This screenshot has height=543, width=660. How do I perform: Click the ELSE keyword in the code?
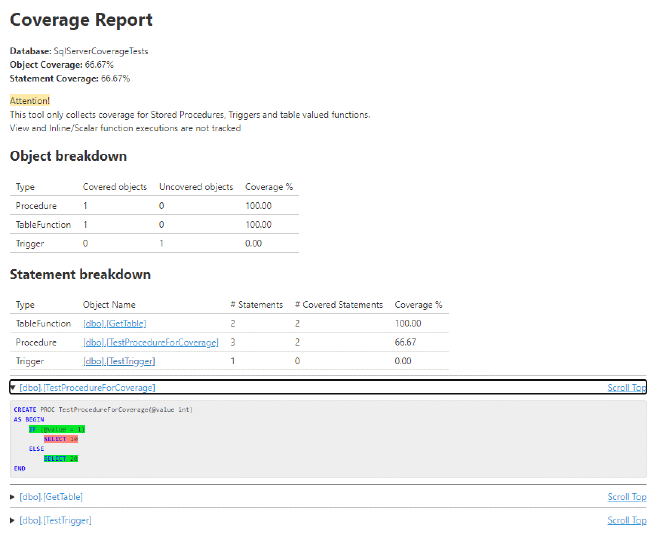coord(37,449)
